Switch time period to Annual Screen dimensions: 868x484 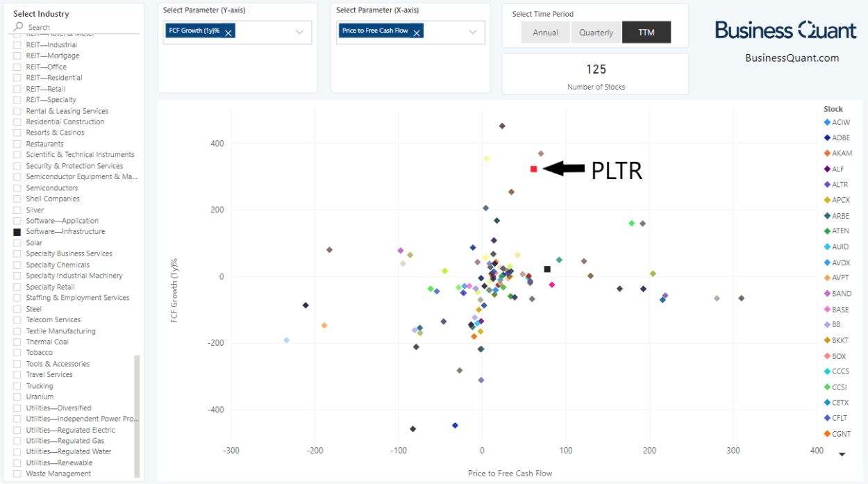pyautogui.click(x=546, y=33)
